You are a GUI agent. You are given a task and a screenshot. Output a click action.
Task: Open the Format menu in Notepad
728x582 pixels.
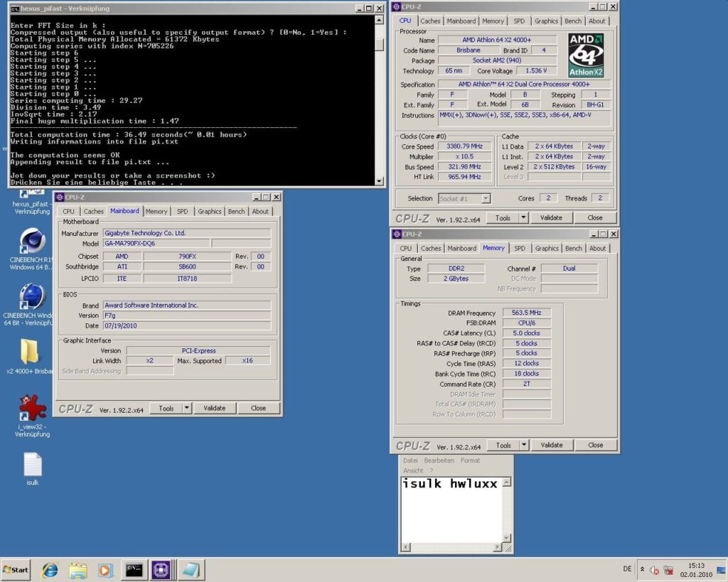point(471,460)
